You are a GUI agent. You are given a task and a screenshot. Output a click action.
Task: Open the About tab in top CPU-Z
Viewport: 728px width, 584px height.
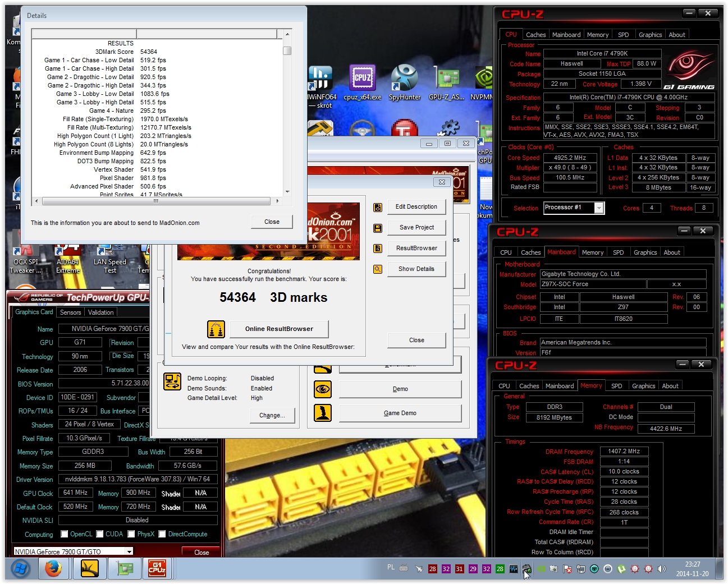[x=677, y=35]
